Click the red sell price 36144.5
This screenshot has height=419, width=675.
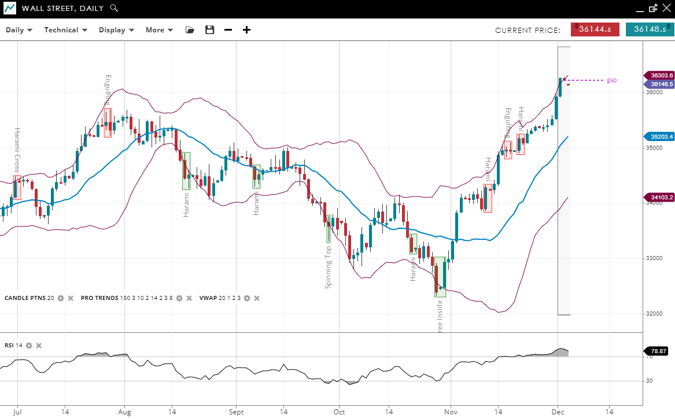pyautogui.click(x=595, y=30)
